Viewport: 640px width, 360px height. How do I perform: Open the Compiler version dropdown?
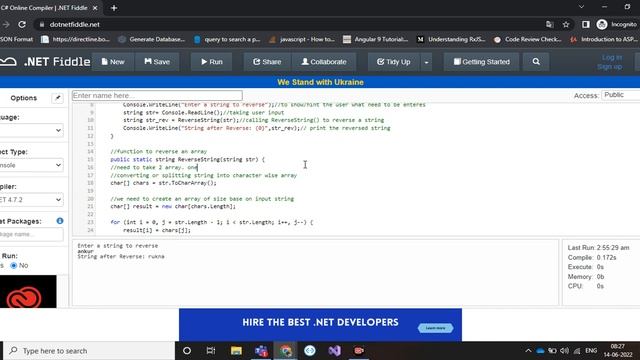[x=32, y=200]
